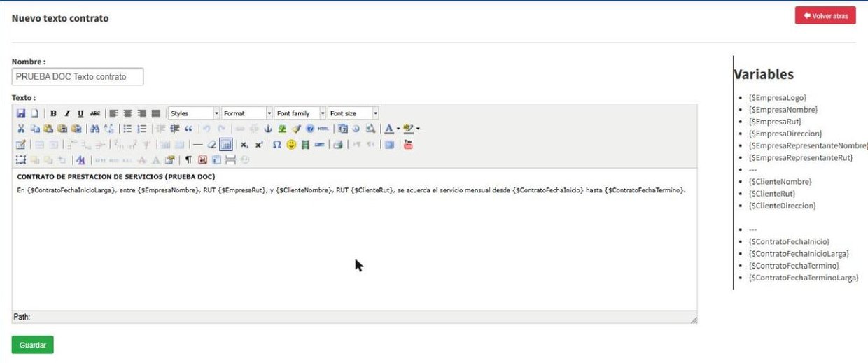Align text center

coord(127,113)
